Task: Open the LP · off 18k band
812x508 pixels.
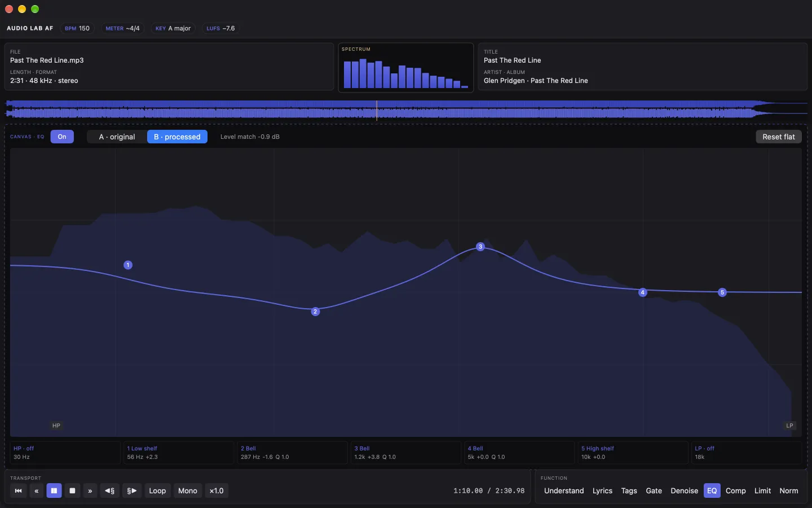Action: pos(747,453)
